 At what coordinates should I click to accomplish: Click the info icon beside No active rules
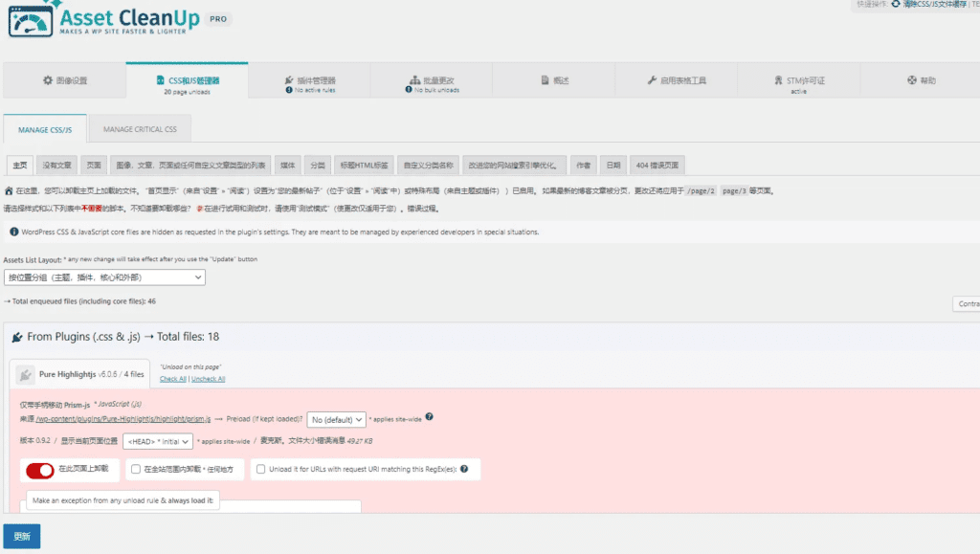(x=289, y=90)
